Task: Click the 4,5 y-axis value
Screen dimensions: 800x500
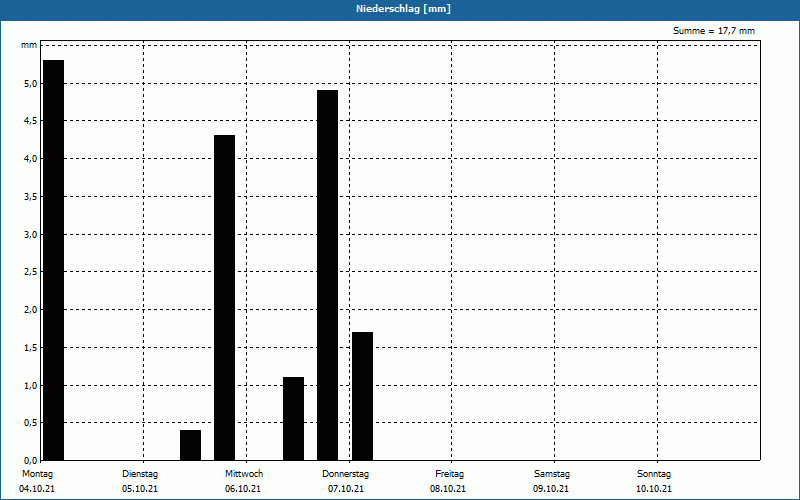Action: [31, 121]
